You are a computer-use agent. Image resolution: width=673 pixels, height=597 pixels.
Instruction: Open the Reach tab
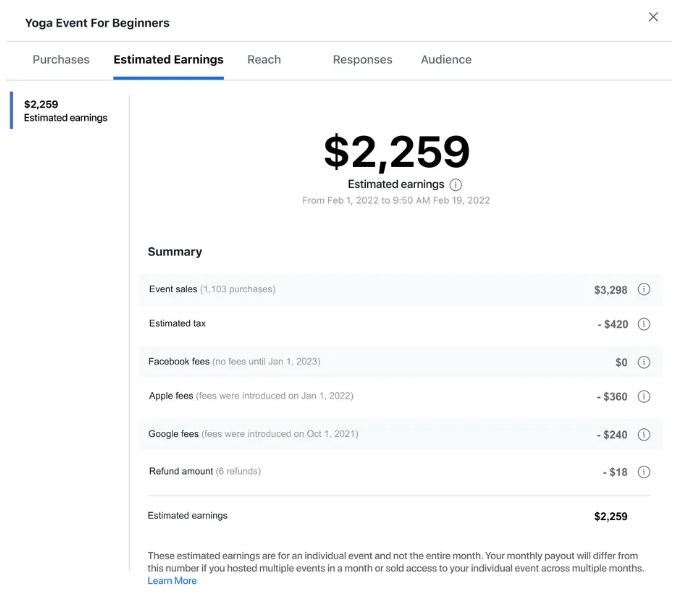[x=264, y=59]
